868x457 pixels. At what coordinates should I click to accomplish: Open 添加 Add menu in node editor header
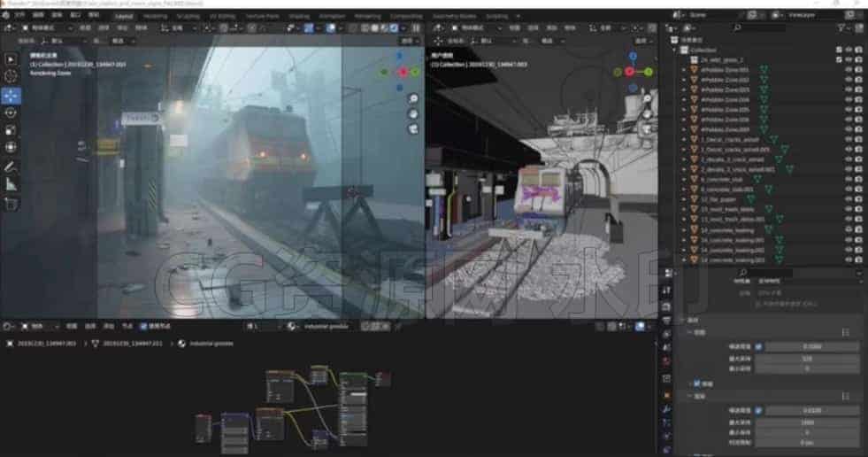109,326
